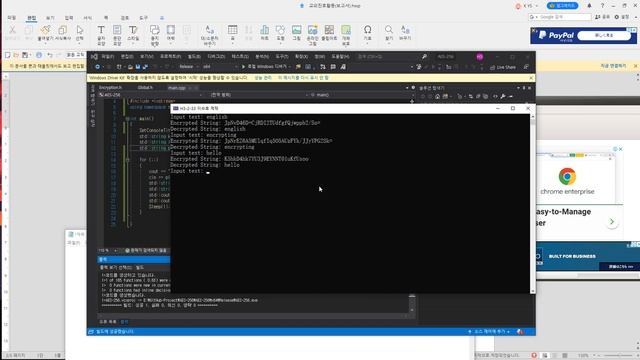Switch to the Encryption.h editor tab
This screenshot has height=360, width=640.
coord(111,87)
